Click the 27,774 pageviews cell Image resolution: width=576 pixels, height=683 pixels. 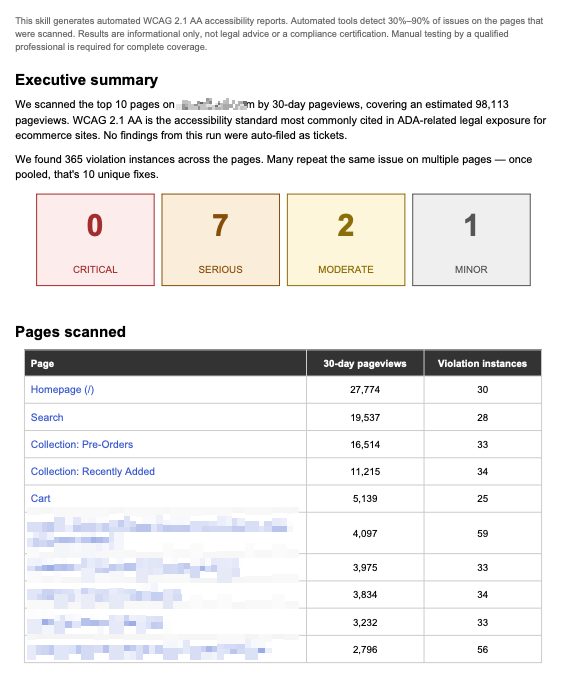(x=365, y=389)
